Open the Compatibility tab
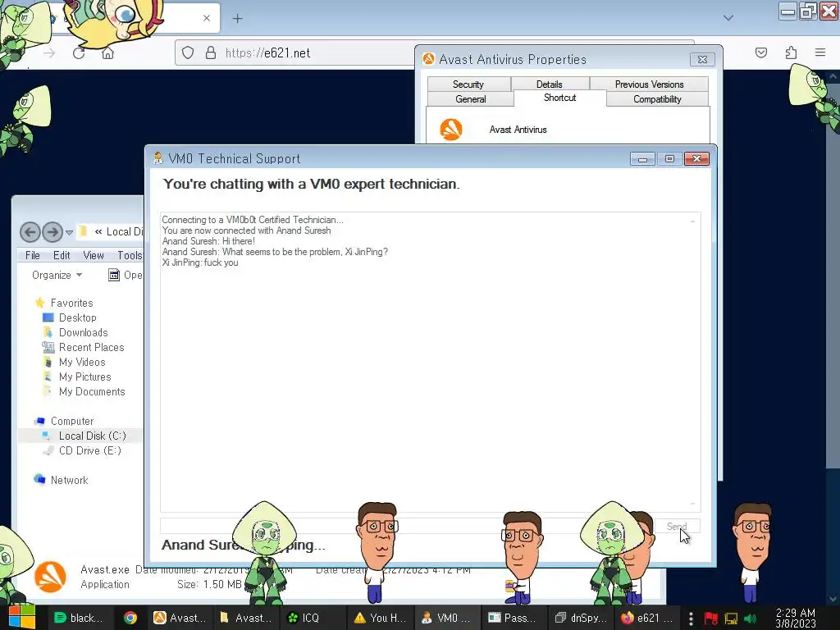The height and width of the screenshot is (630, 840). click(657, 99)
